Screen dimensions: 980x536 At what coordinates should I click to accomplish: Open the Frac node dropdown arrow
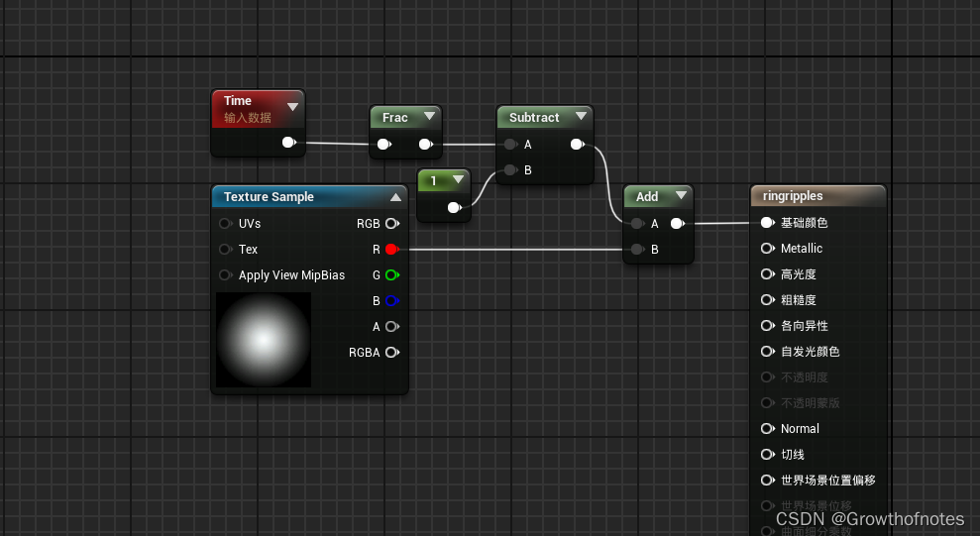[x=429, y=116]
